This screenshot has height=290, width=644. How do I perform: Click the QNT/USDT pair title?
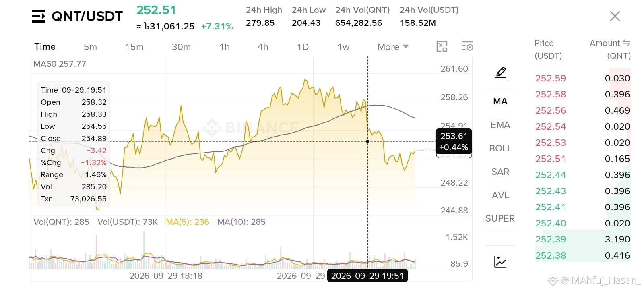click(x=87, y=16)
